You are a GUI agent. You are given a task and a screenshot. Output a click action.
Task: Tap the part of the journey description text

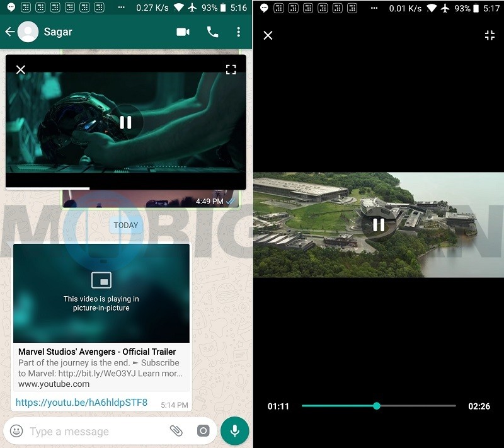tap(100, 368)
